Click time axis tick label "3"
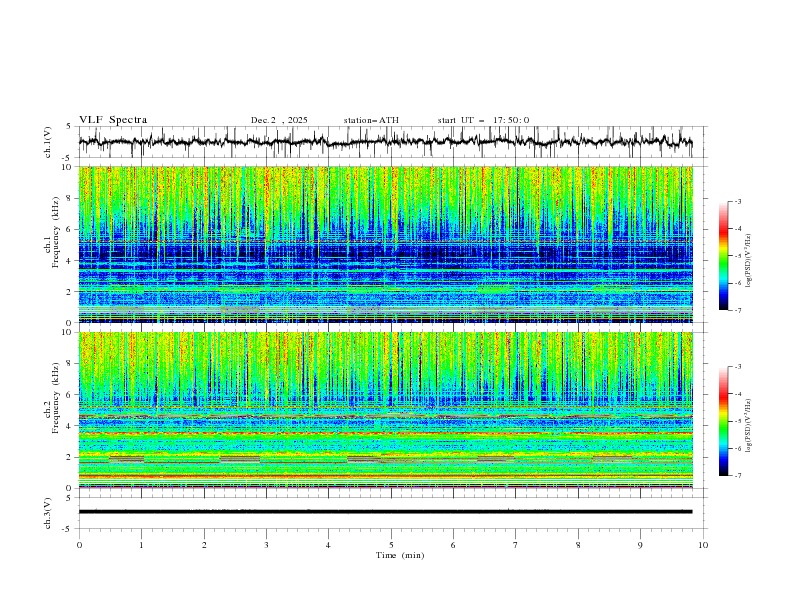The height and width of the screenshot is (612, 792). (x=266, y=545)
